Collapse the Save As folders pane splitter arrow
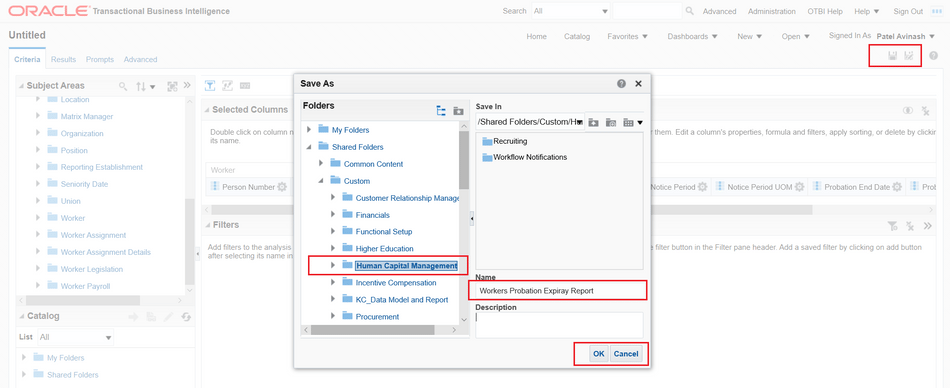Viewport: 950px width, 388px height. point(472,219)
